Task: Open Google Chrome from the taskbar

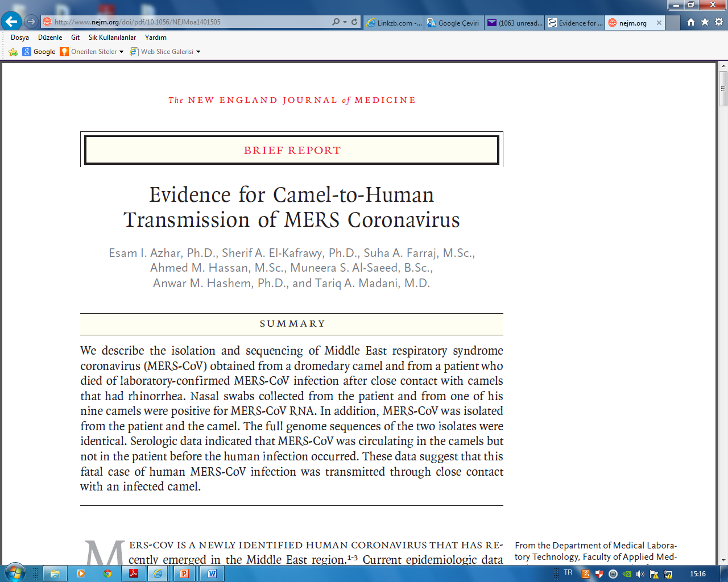Action: (107, 573)
